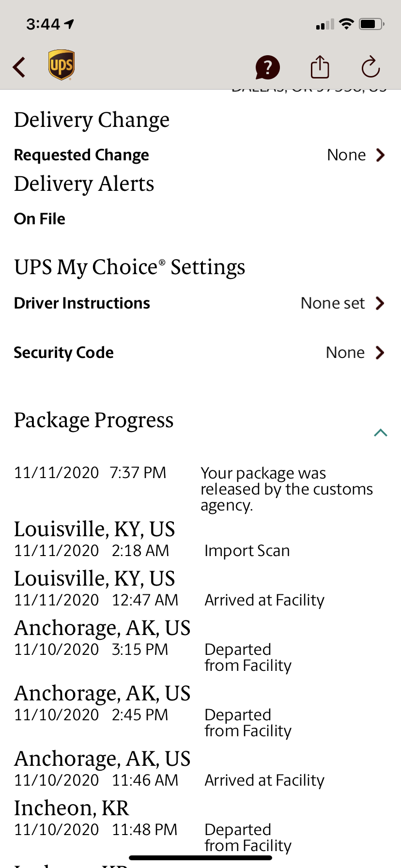
Task: Refresh tracking with the reload icon
Action: (x=370, y=67)
